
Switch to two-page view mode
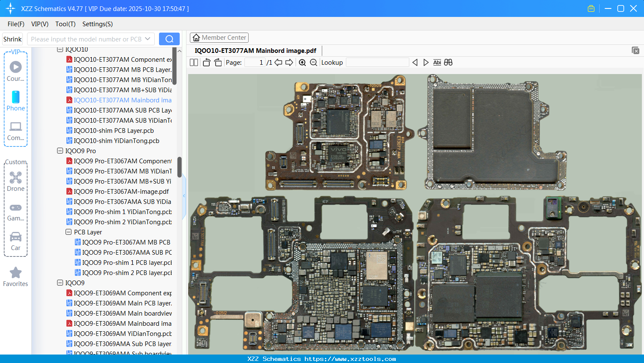pyautogui.click(x=194, y=62)
